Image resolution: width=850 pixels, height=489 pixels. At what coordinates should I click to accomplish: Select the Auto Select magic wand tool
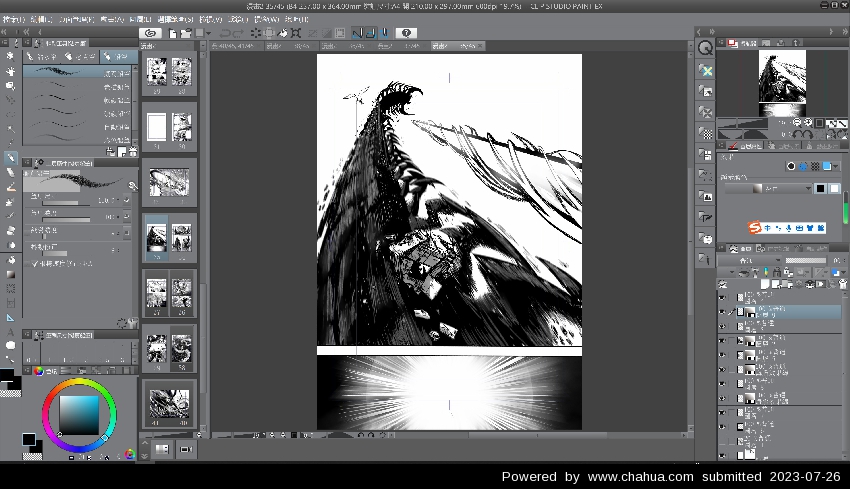(x=10, y=129)
